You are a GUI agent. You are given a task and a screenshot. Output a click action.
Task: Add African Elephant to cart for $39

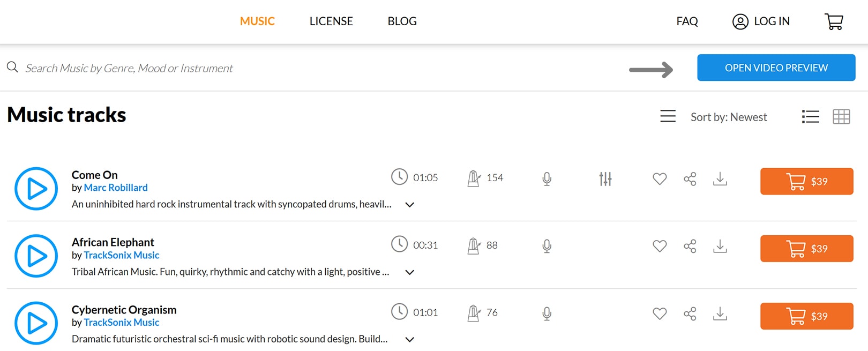pyautogui.click(x=806, y=249)
